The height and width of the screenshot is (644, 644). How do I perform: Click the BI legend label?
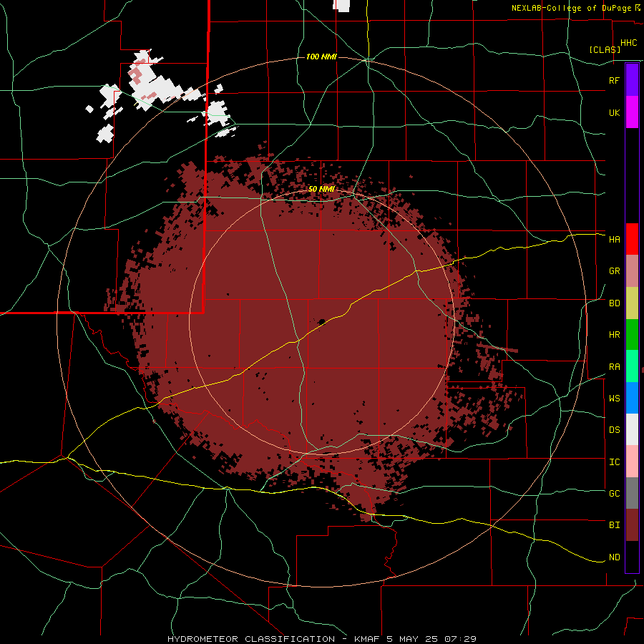(x=614, y=525)
